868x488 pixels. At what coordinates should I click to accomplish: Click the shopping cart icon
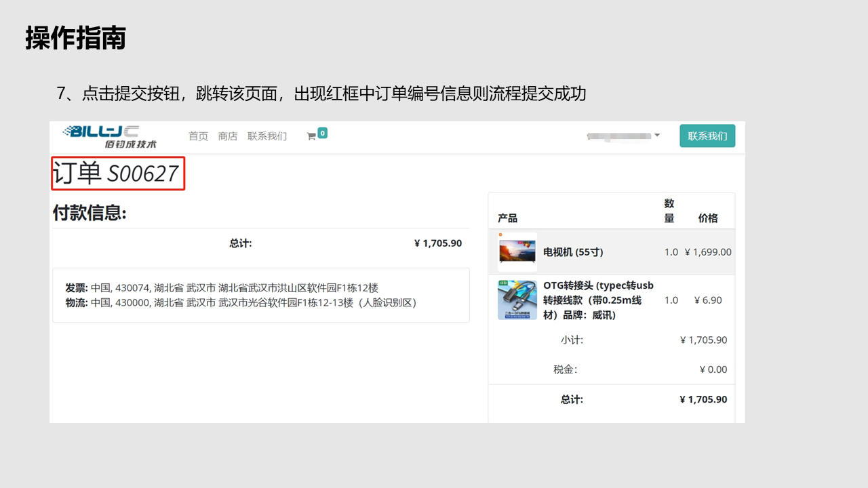click(x=311, y=136)
